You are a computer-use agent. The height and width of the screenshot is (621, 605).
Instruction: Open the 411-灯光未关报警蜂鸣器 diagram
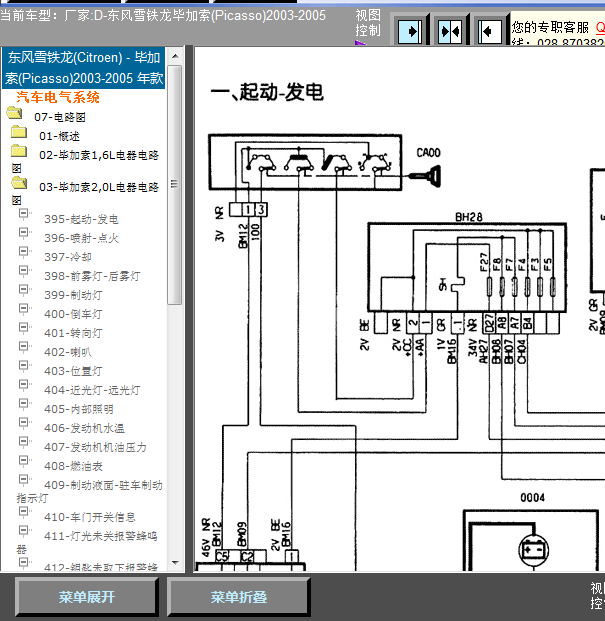click(87, 542)
